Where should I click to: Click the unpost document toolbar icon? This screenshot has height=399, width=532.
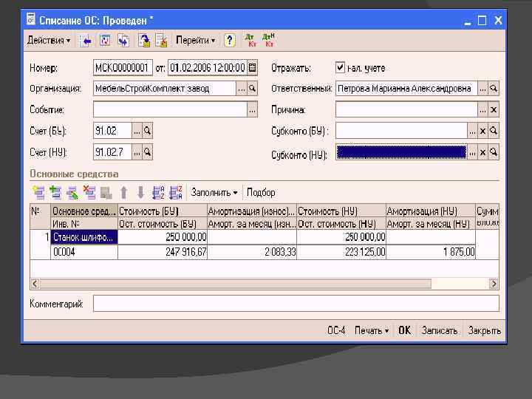pyautogui.click(x=162, y=41)
